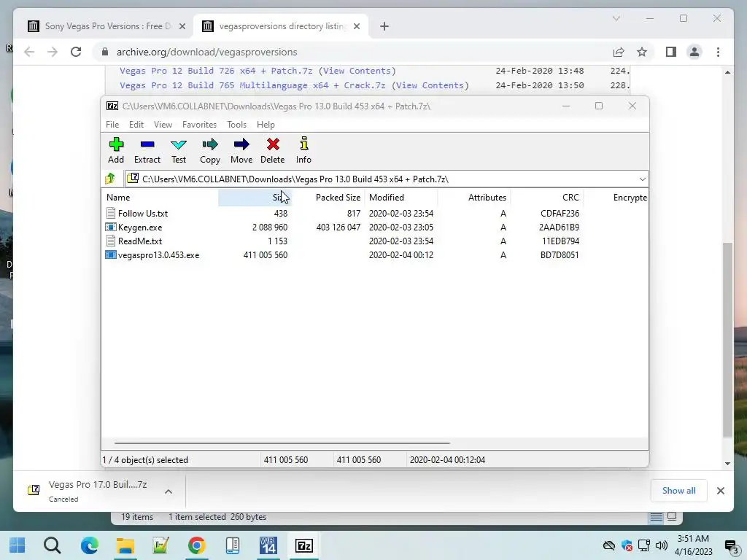Open the Edit menu in 7-Zip
Image resolution: width=747 pixels, height=560 pixels.
coord(136,124)
